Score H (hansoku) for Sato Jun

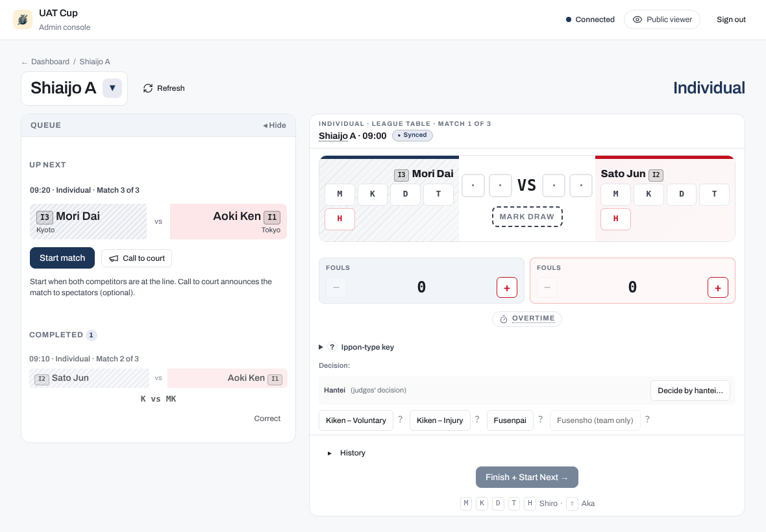[x=615, y=219]
